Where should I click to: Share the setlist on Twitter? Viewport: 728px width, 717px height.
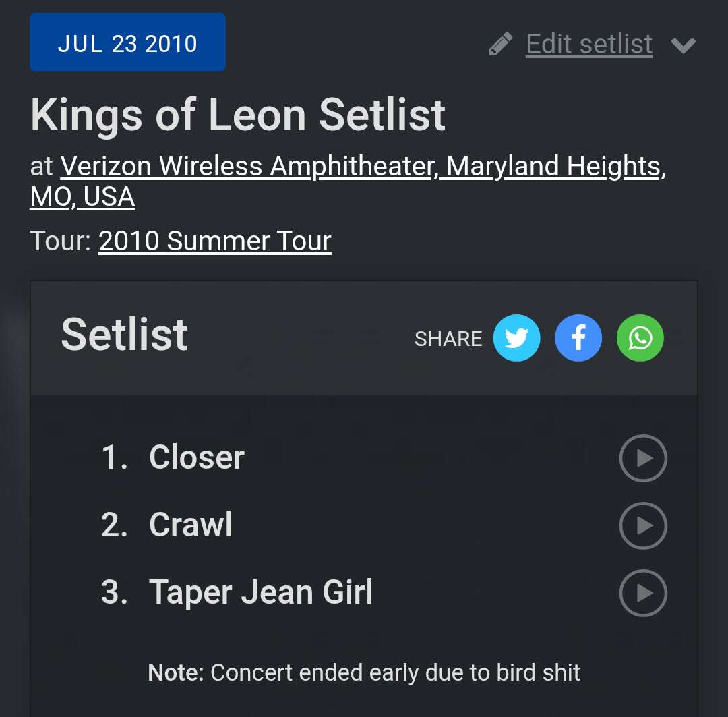coord(516,338)
